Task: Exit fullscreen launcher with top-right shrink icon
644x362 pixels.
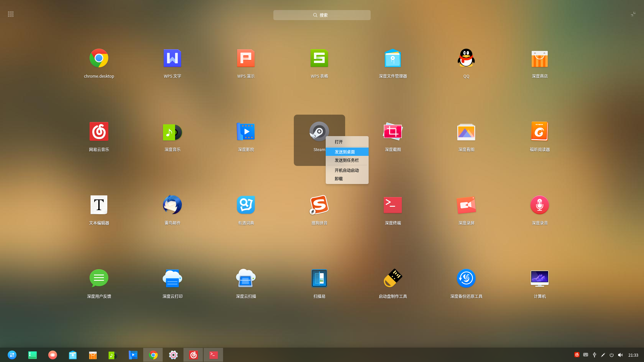Action: (633, 14)
